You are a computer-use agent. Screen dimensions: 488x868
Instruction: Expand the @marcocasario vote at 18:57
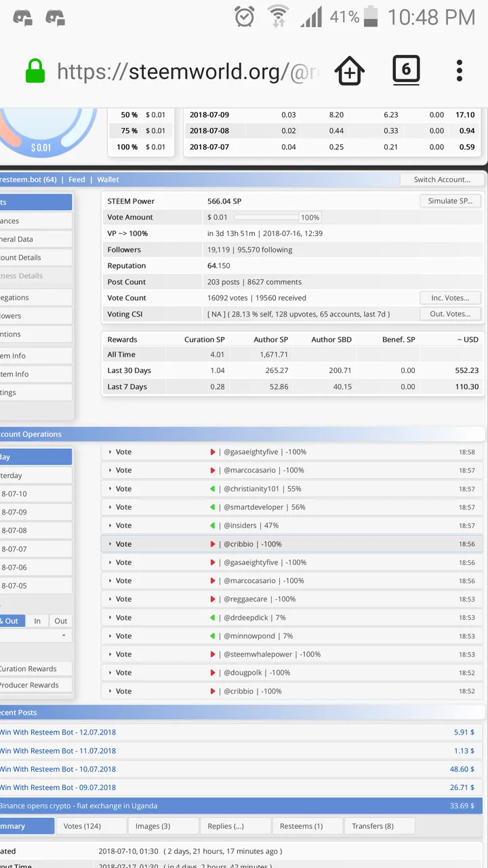(x=293, y=470)
